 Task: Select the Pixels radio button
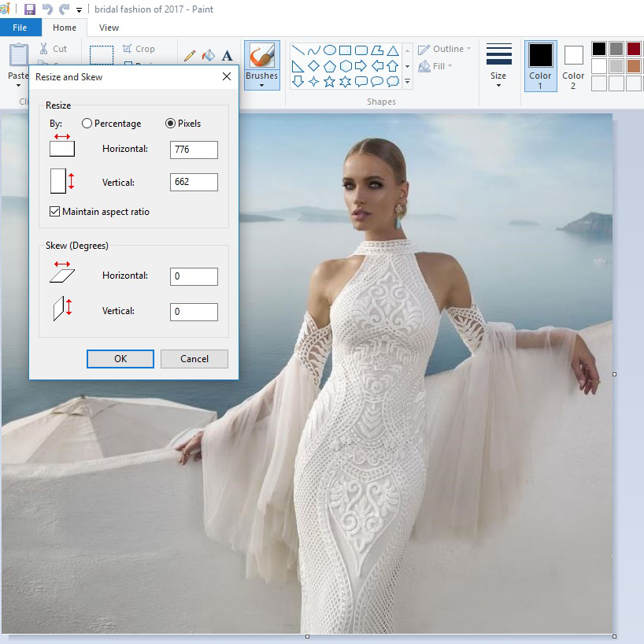tap(170, 124)
